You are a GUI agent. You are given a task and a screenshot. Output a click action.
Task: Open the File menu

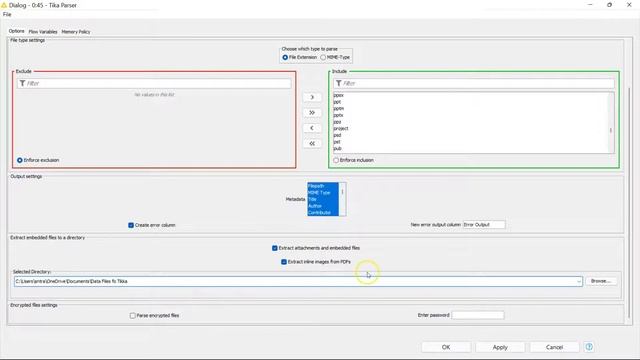[x=7, y=14]
